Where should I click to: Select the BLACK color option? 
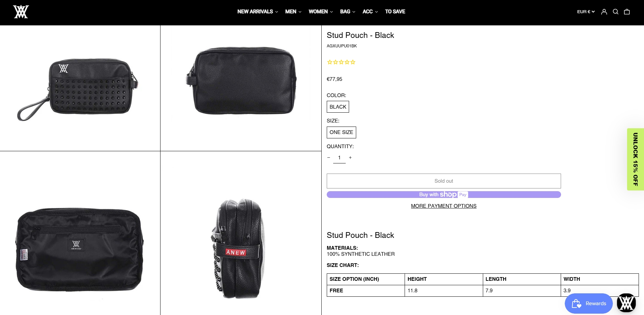[x=338, y=107]
